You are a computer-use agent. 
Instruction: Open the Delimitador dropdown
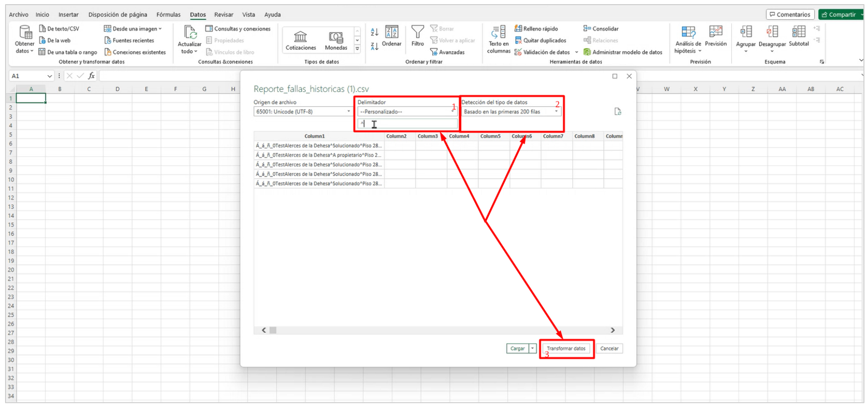(407, 112)
